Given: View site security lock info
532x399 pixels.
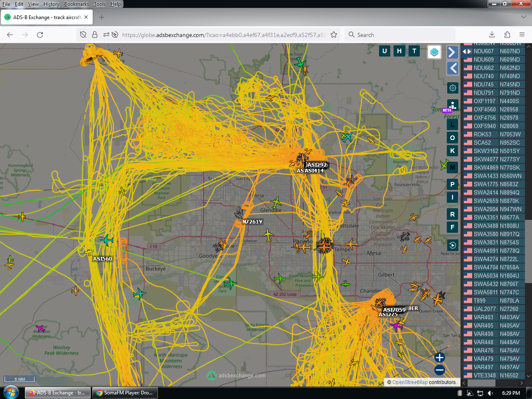Looking at the screenshot, I should click(95, 35).
